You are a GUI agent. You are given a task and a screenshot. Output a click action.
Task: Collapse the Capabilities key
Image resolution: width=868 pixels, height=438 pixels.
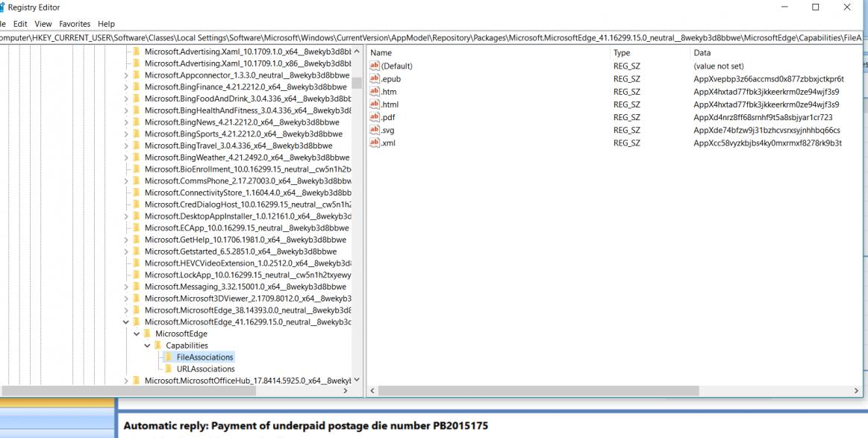tap(147, 345)
